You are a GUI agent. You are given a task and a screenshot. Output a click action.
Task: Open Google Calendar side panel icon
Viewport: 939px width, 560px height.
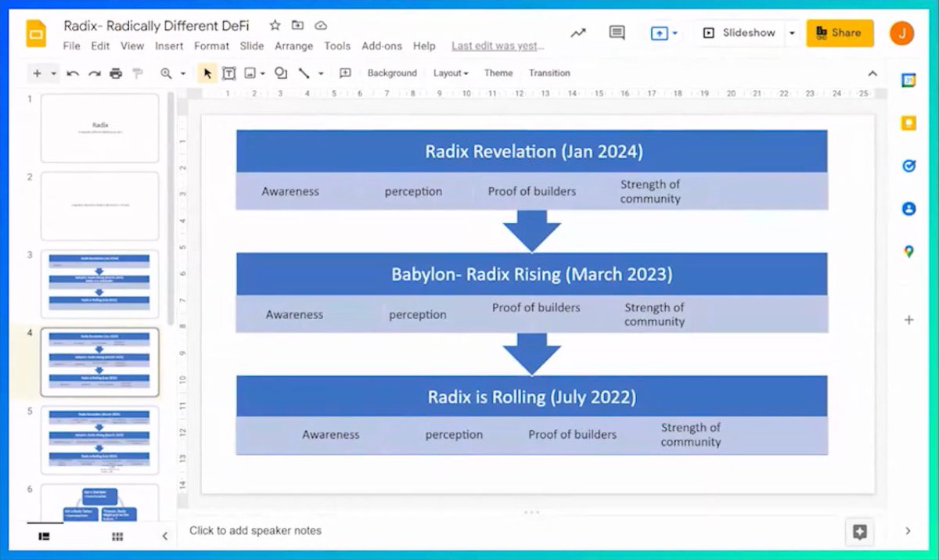point(908,81)
